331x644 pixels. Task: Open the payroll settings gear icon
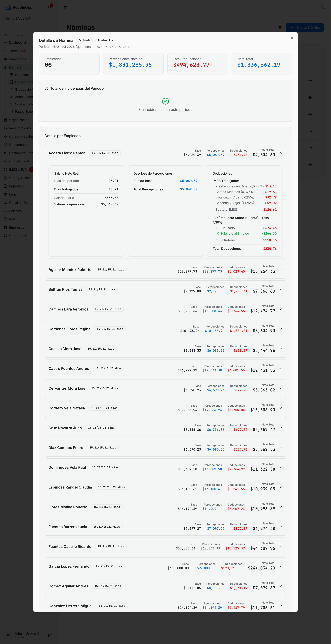pyautogui.click(x=280, y=27)
